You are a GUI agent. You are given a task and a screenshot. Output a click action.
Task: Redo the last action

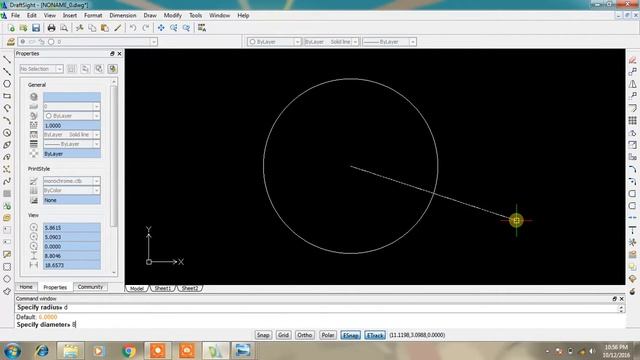click(146, 28)
